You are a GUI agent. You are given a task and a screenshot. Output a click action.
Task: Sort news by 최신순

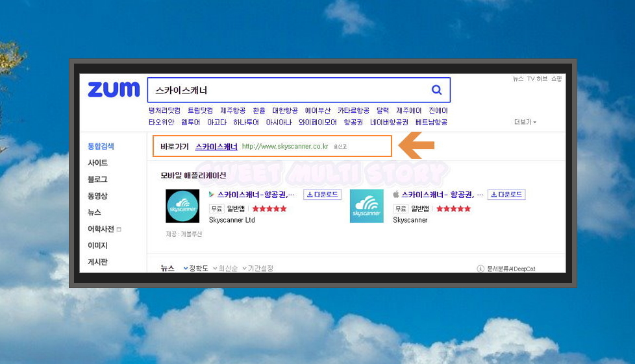[x=225, y=268]
